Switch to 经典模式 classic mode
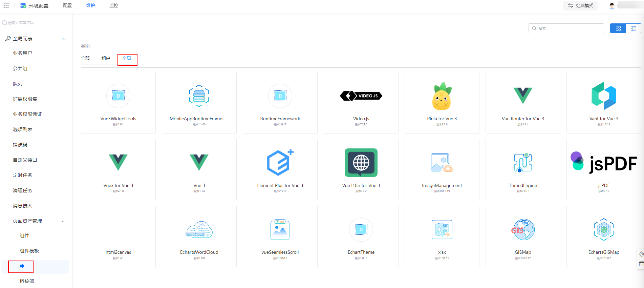Screen dimensions: 644x288 pyautogui.click(x=580, y=5)
